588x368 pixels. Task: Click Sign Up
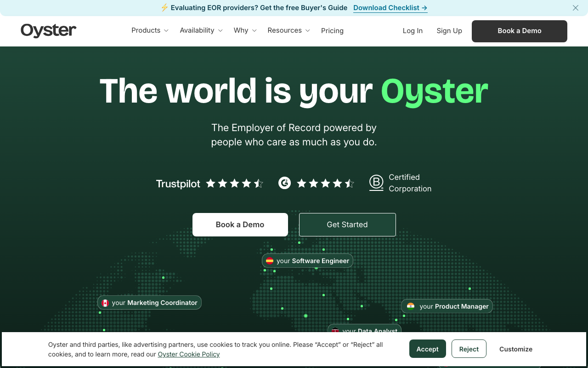(x=449, y=31)
